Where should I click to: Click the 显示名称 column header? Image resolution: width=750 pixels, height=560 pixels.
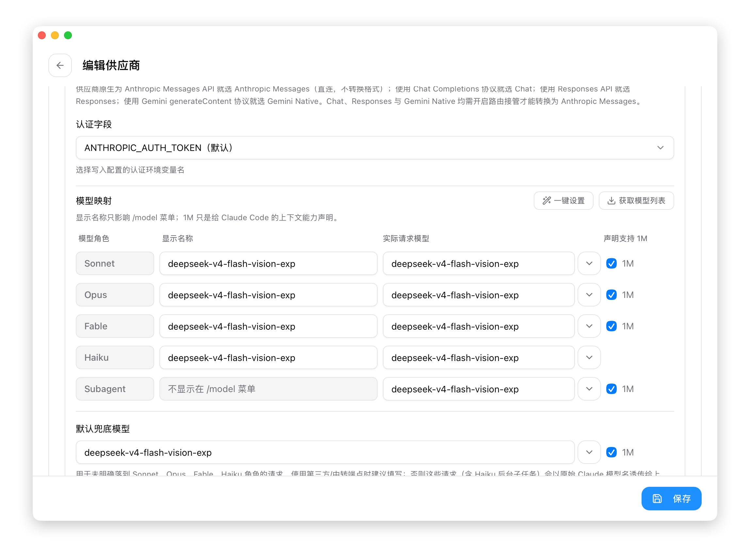click(x=178, y=239)
